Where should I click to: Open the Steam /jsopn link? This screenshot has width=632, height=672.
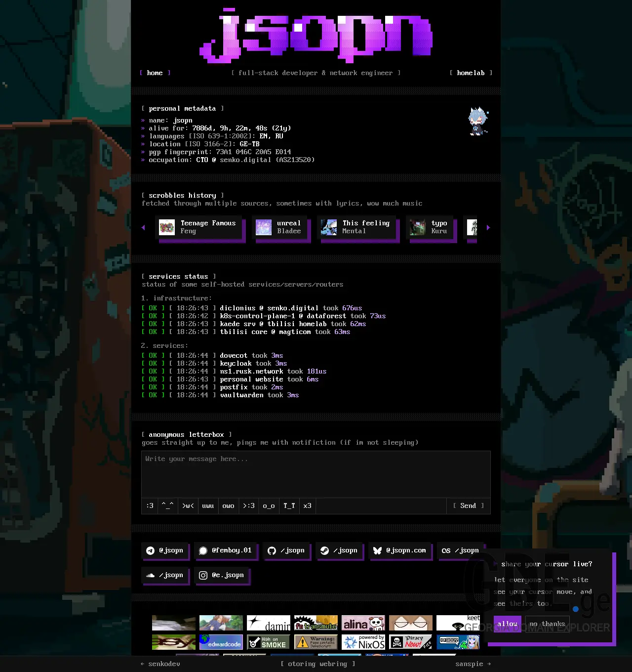point(339,550)
